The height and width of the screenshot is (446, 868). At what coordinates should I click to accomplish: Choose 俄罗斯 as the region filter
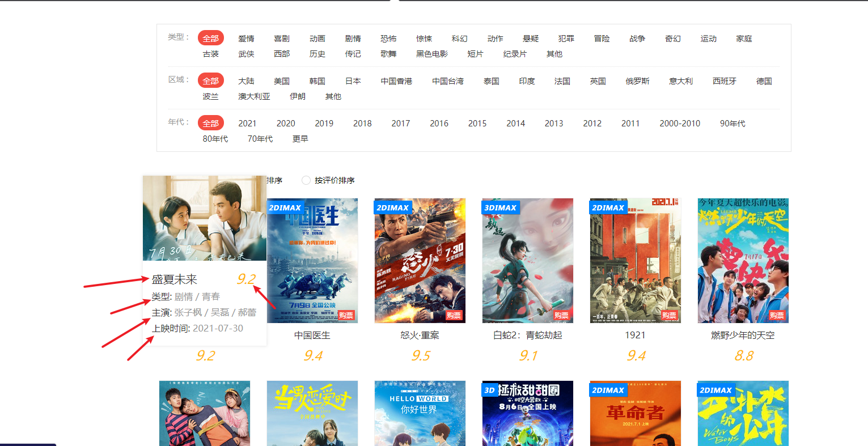(637, 81)
